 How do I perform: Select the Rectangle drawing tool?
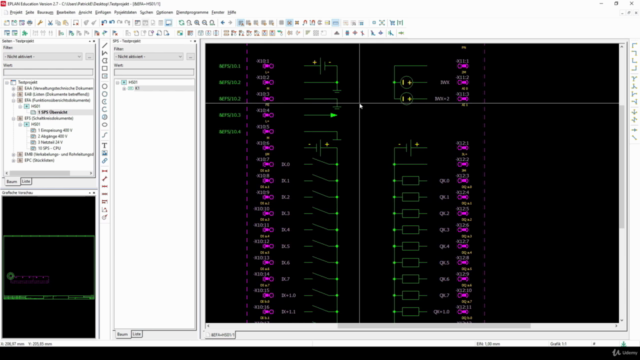tap(105, 69)
